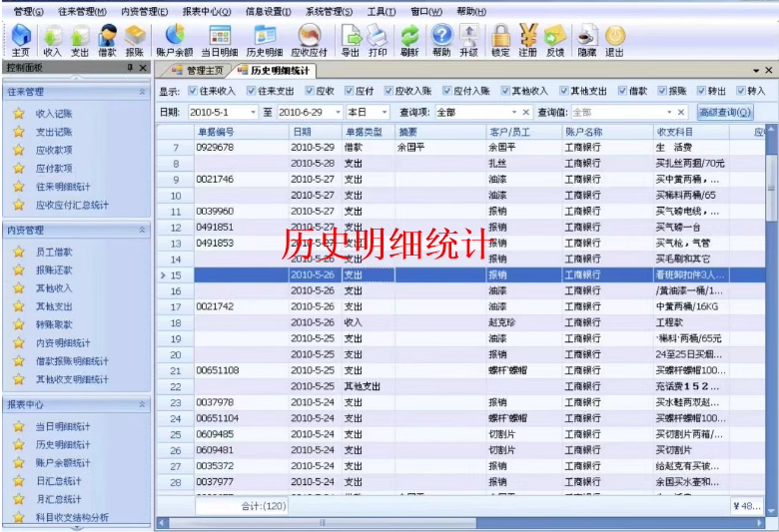Image resolution: width=779 pixels, height=532 pixels.
Task: Click the 单据类型 column header
Action: click(x=368, y=132)
